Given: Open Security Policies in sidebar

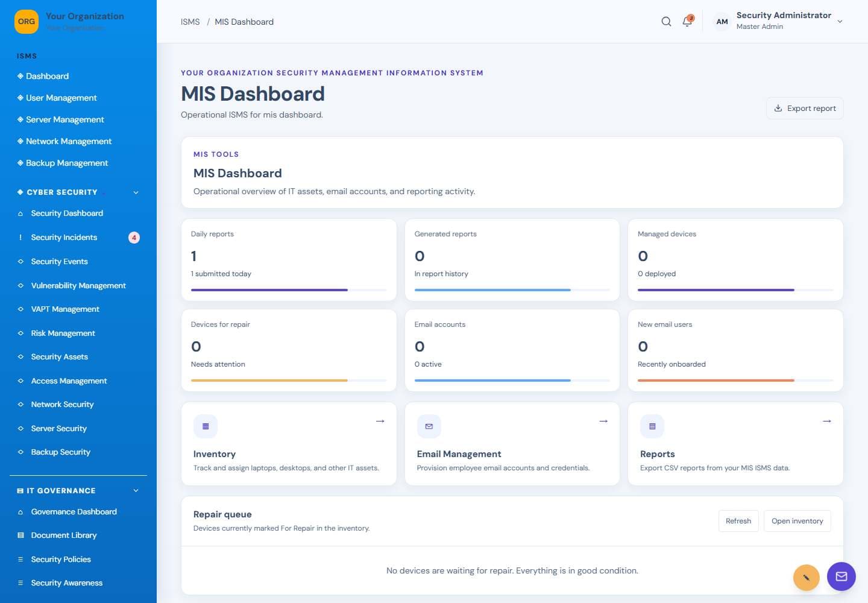Looking at the screenshot, I should 78,559.
